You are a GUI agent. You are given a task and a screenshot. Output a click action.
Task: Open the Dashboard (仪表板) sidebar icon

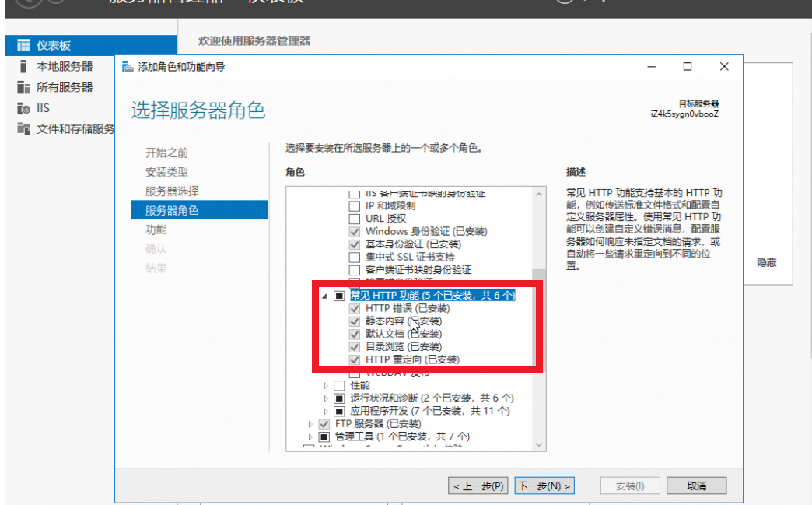tap(23, 46)
